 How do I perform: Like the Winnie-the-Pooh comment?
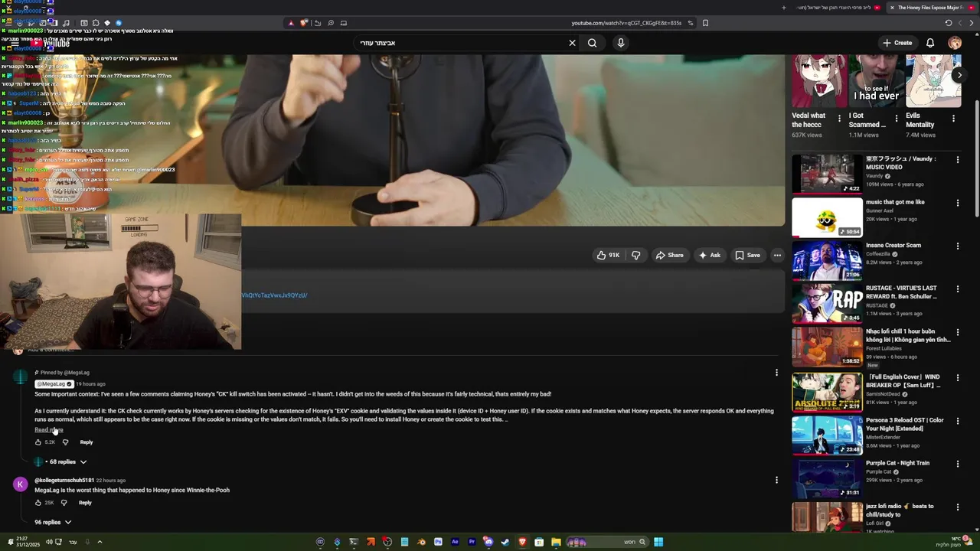pos(38,503)
